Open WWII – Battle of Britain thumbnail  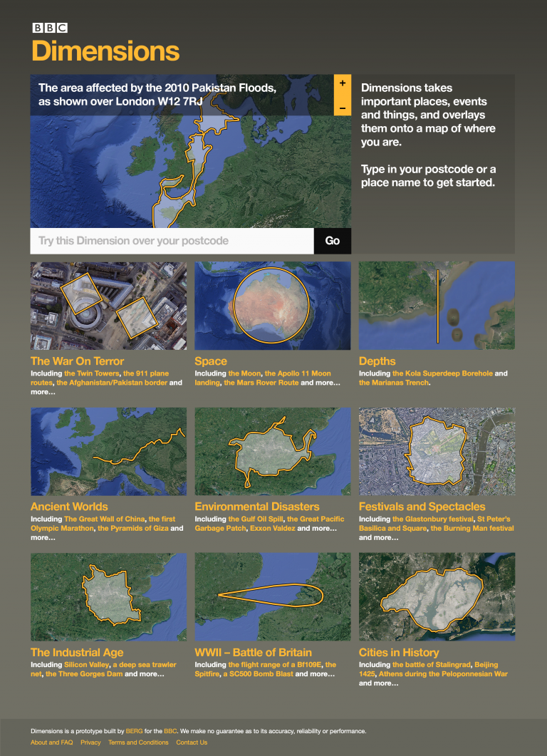(x=273, y=597)
